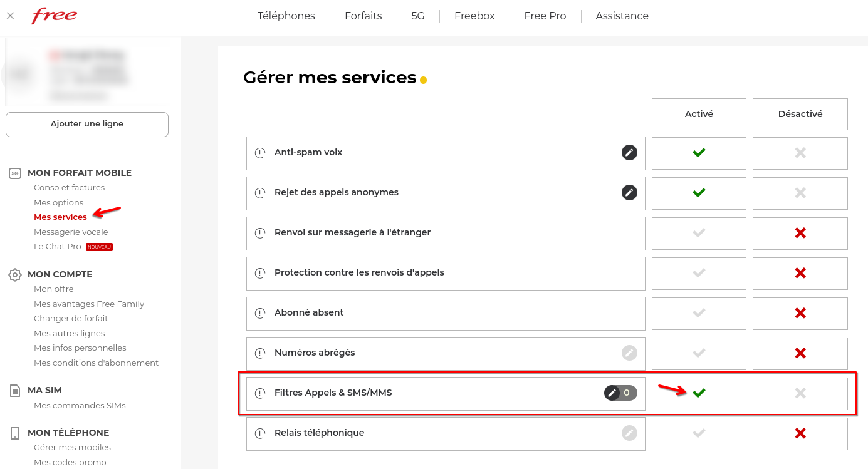The image size is (868, 469).
Task: Open Mon offre
Action: 54,289
